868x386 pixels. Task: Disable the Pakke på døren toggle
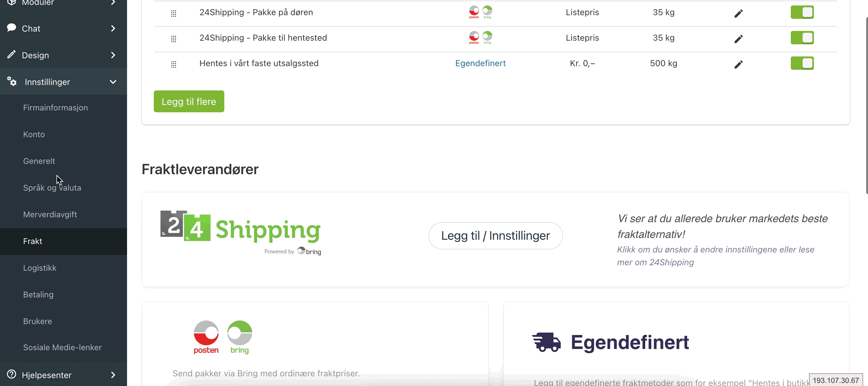click(x=802, y=12)
